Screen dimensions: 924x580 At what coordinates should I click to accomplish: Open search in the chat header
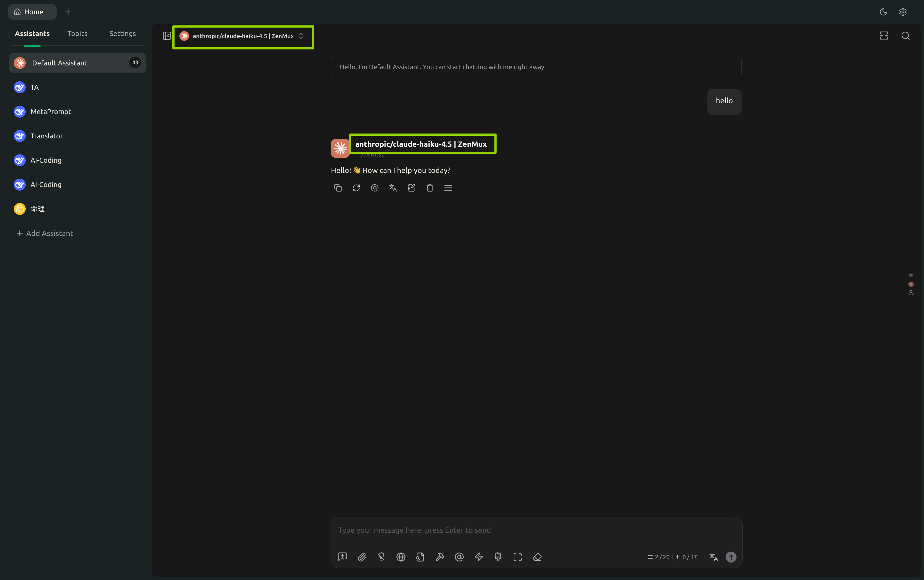click(906, 36)
